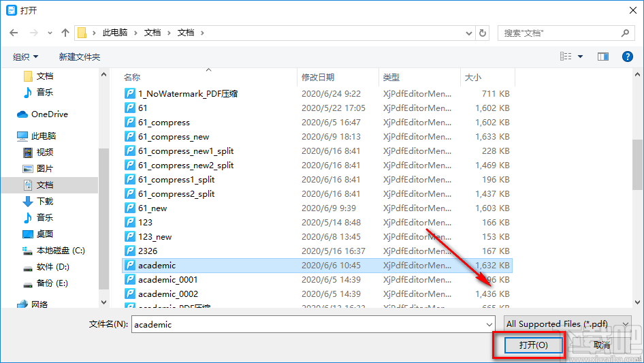644x363 pixels.
Task: Open the top 文档 folder in sidebar
Action: [38, 76]
